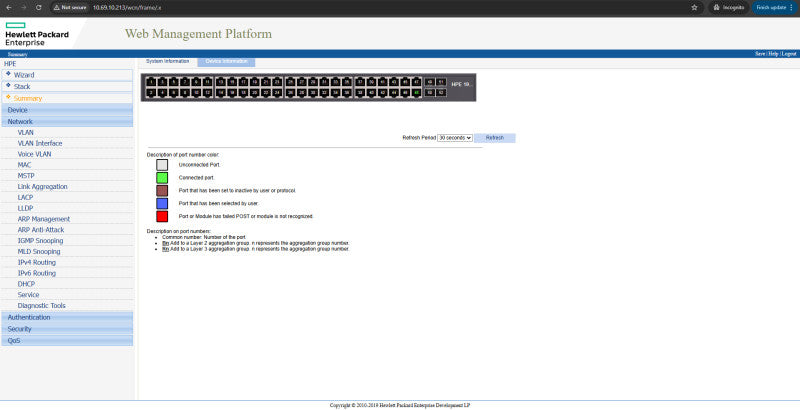
Task: Open IPv4 Routing page
Action: click(37, 262)
